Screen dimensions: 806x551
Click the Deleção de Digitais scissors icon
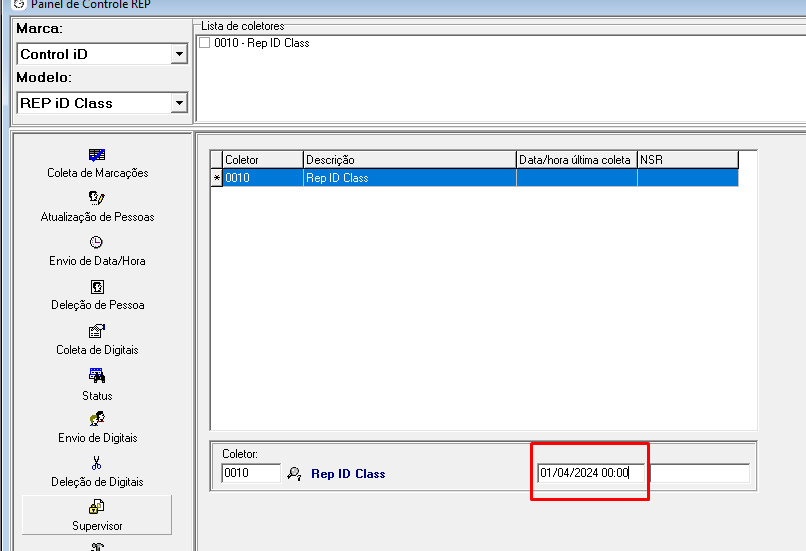(97, 463)
